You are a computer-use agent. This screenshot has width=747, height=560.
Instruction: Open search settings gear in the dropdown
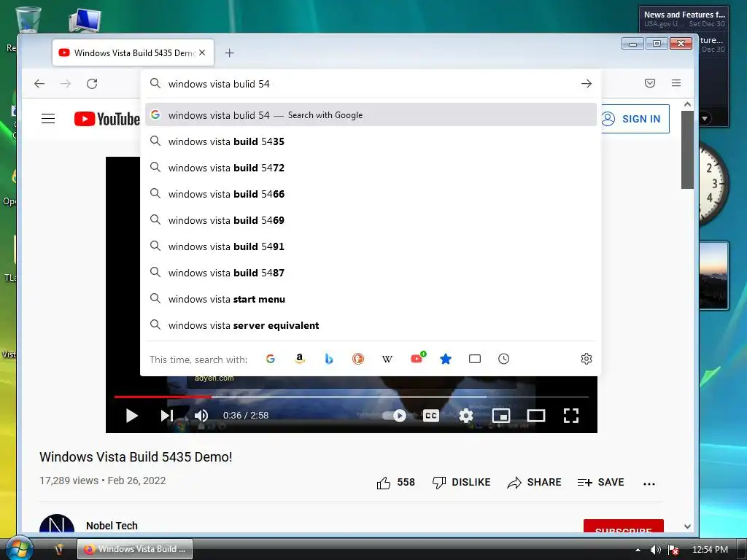tap(587, 359)
